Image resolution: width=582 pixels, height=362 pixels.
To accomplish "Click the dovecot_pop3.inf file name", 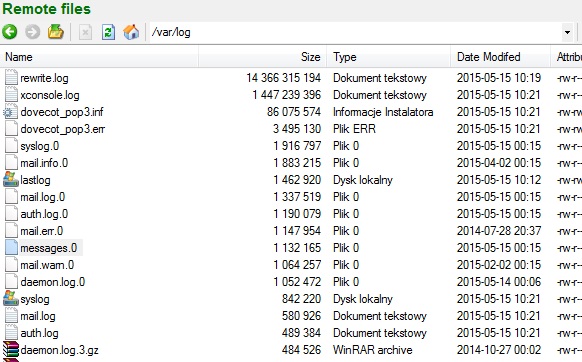I will pyautogui.click(x=62, y=112).
